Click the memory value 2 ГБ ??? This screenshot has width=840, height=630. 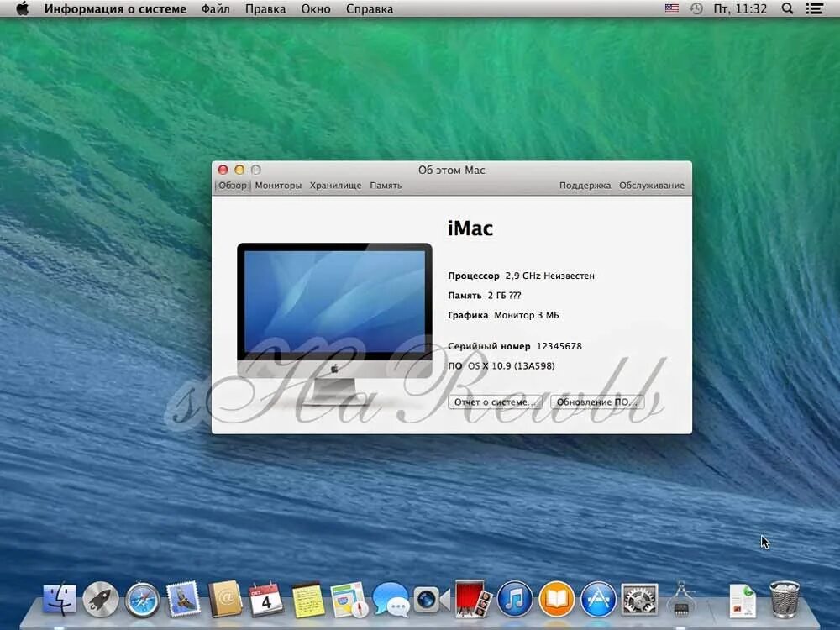(504, 295)
